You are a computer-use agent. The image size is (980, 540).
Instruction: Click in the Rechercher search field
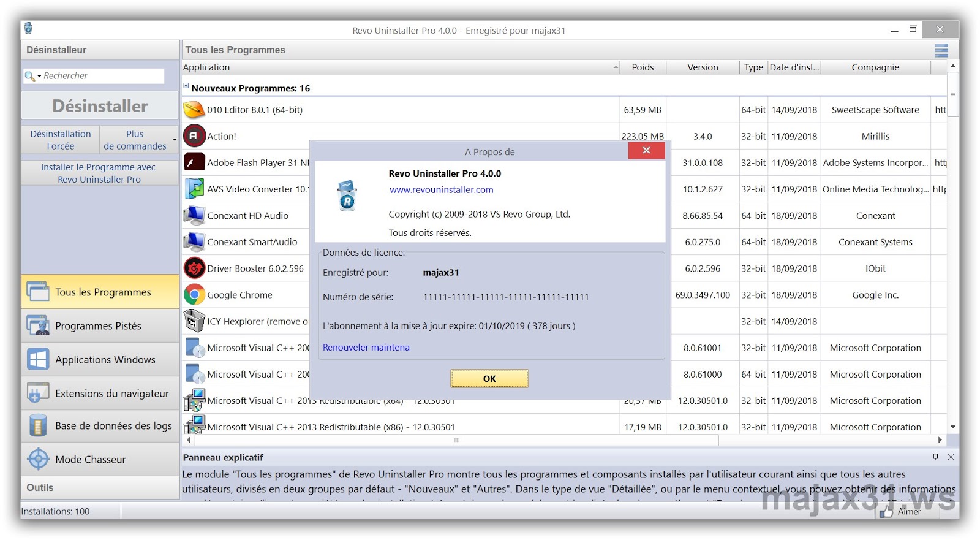point(103,76)
